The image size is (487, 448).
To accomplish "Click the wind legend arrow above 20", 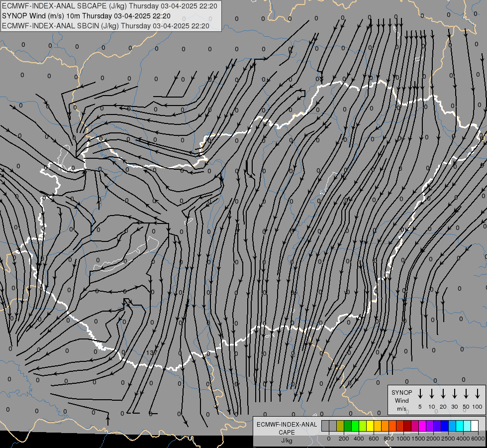I will (x=443, y=394).
